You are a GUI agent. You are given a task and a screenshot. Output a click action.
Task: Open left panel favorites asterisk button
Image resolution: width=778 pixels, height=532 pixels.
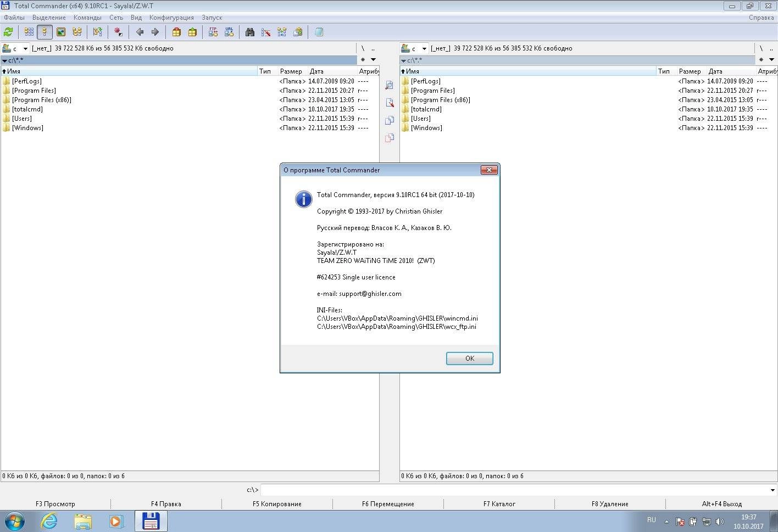[x=363, y=60]
